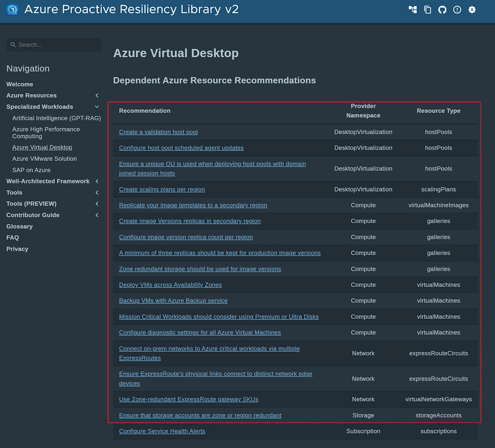The width and height of the screenshot is (495, 448).
Task: Click the virtualNetworkGateways resource type cell
Action: 438,399
